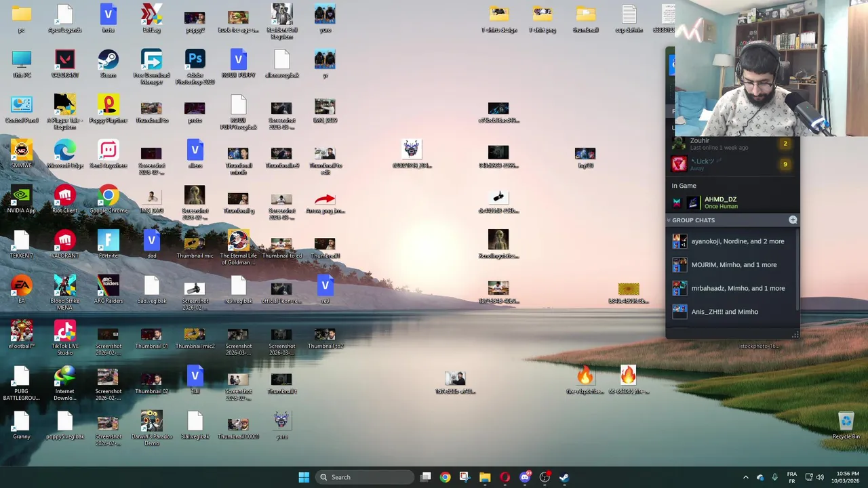868x488 pixels.
Task: Click the Steam friends list scrollbar
Action: point(798,271)
